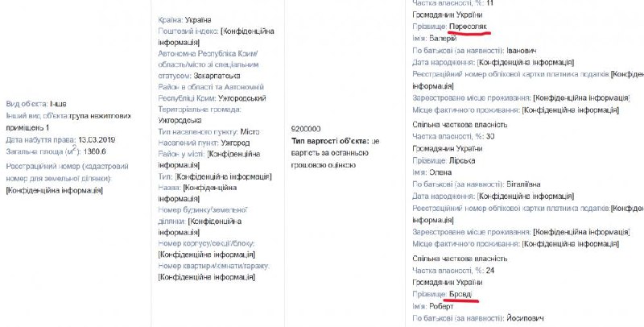644x327 pixels.
Task: Select the 'Назва:' field label
Action: 170,188
